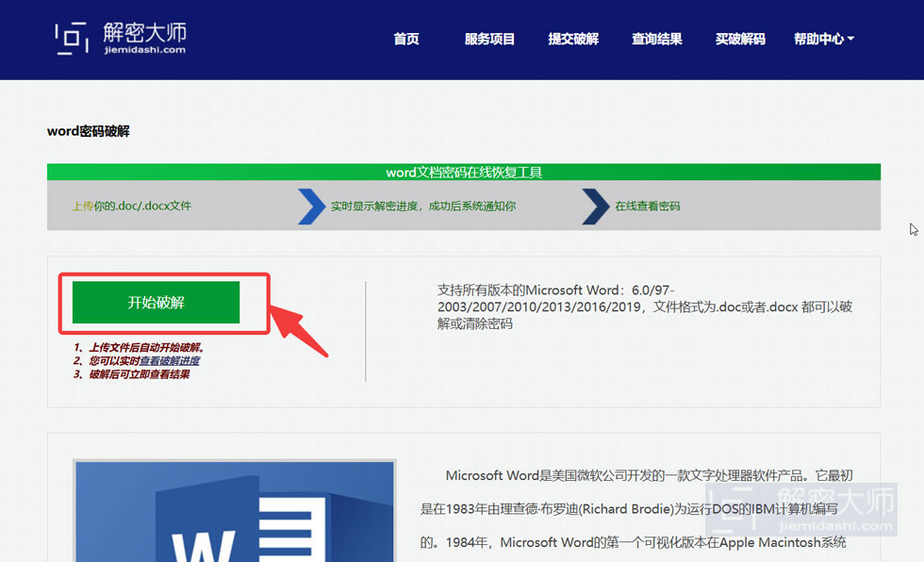Expand the 帮助中心 dropdown menu
The height and width of the screenshot is (562, 924).
pos(824,39)
